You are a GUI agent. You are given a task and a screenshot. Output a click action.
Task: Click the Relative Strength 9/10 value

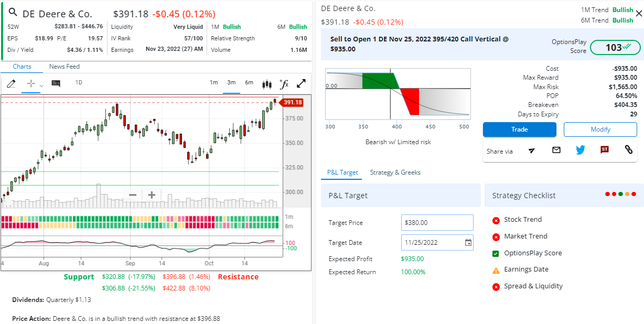pyautogui.click(x=301, y=38)
